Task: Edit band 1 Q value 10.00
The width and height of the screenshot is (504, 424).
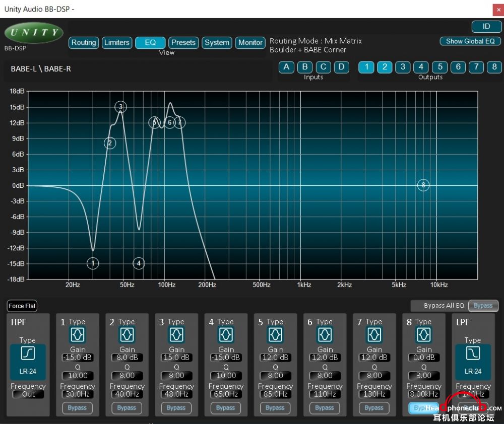Action: pos(78,376)
